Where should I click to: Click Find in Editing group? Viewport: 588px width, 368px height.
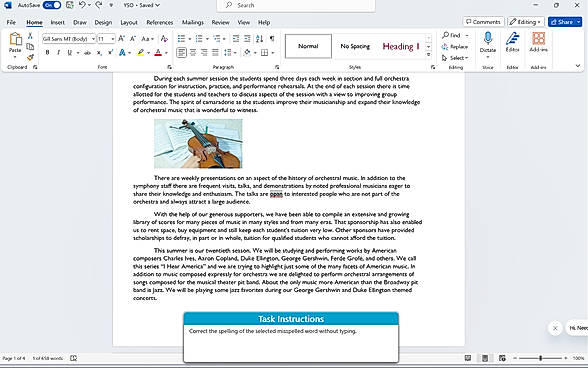coord(451,35)
